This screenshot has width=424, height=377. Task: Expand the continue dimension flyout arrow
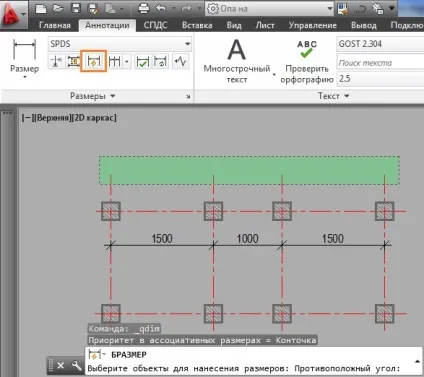[127, 61]
